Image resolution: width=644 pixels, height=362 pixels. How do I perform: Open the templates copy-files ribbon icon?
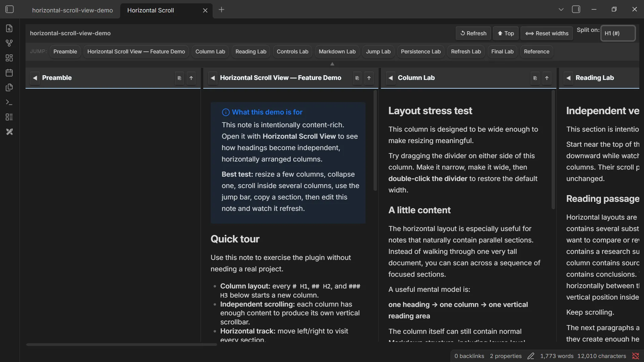[9, 88]
